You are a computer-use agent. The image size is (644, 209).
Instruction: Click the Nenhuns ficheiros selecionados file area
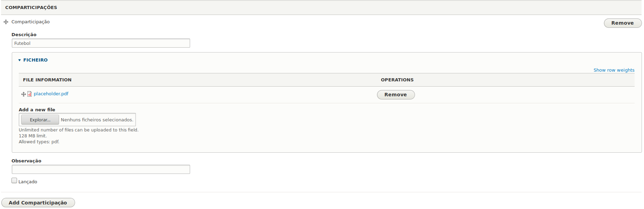point(97,120)
